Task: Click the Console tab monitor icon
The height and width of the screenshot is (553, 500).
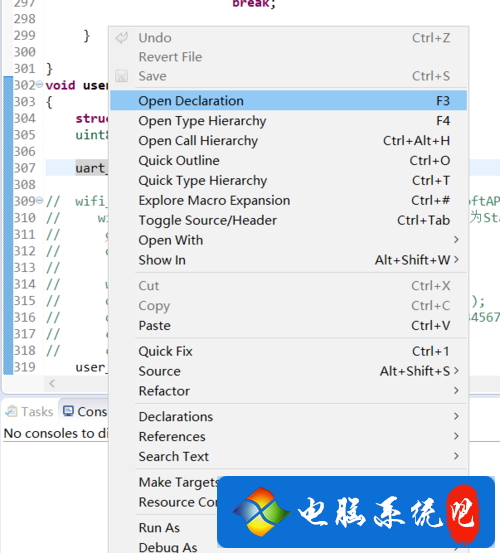Action: tap(68, 411)
